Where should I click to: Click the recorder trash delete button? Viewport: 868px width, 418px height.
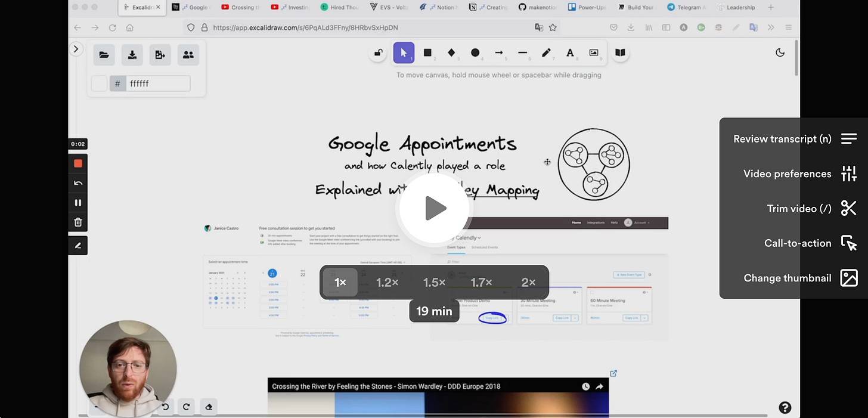pos(78,222)
